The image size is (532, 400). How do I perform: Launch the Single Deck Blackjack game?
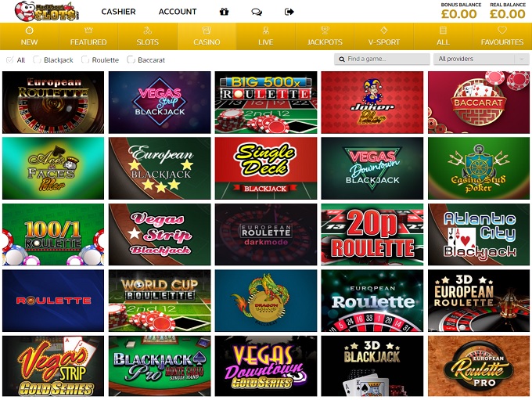(266, 168)
